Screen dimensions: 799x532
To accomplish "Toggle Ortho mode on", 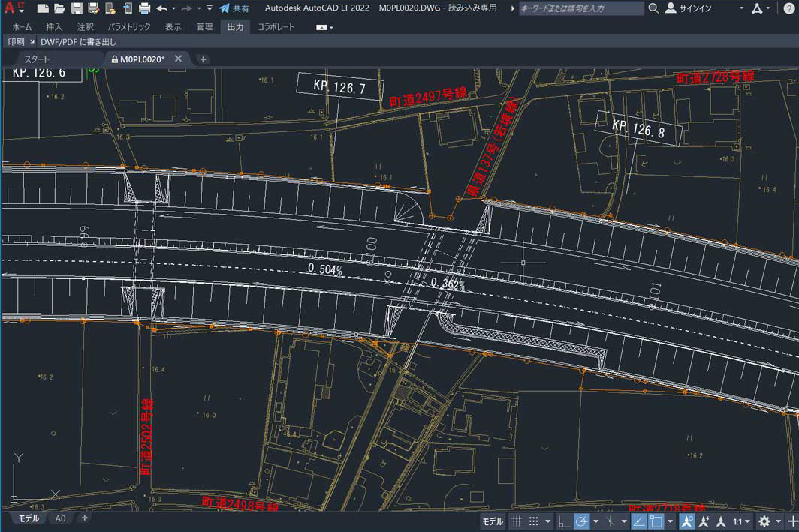I will 563,521.
